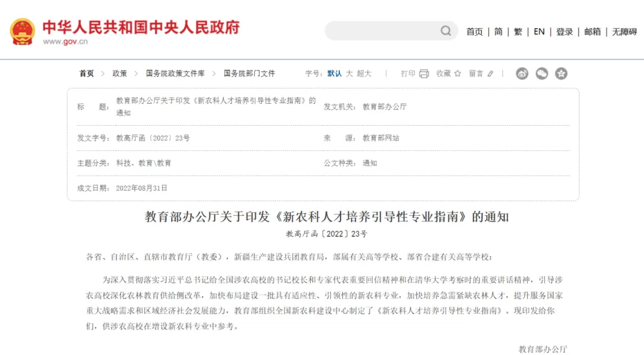Viewport: 644px width, 355px height.
Task: Share to Weibo via round icon
Action: click(x=522, y=73)
